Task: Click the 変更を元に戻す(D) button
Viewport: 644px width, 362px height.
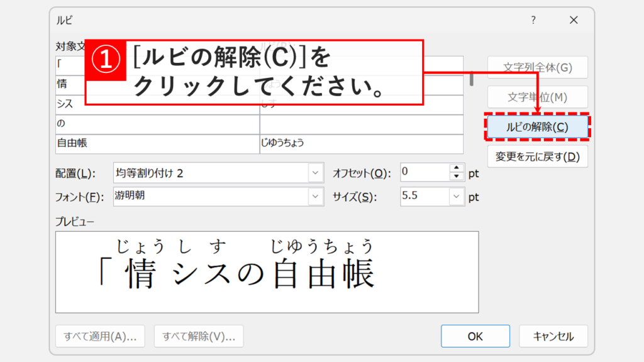Action: 537,156
